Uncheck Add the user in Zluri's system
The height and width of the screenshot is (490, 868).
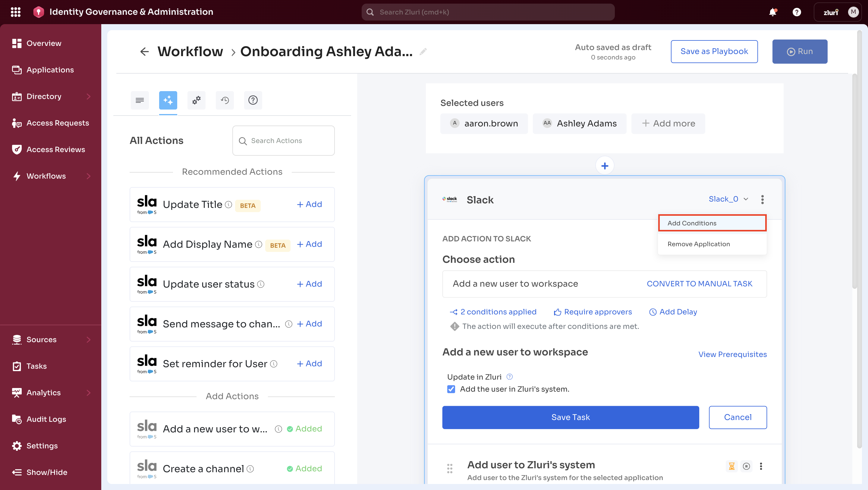[x=451, y=389]
